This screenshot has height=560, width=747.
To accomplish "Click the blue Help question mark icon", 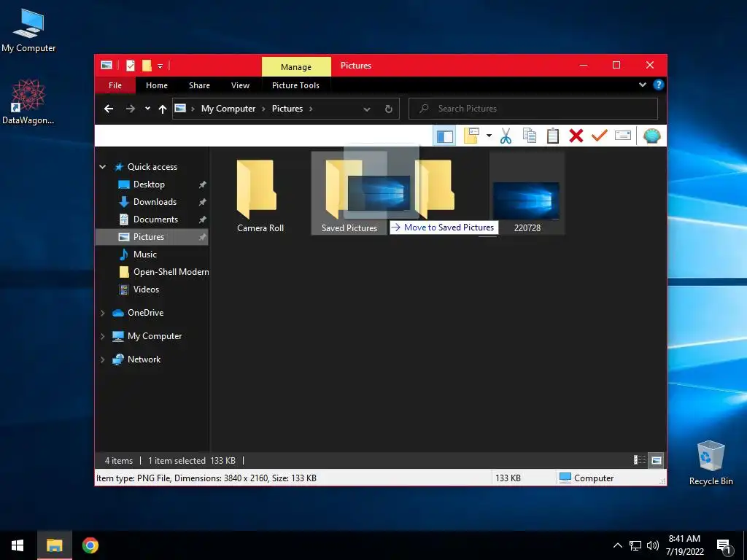I will point(659,85).
